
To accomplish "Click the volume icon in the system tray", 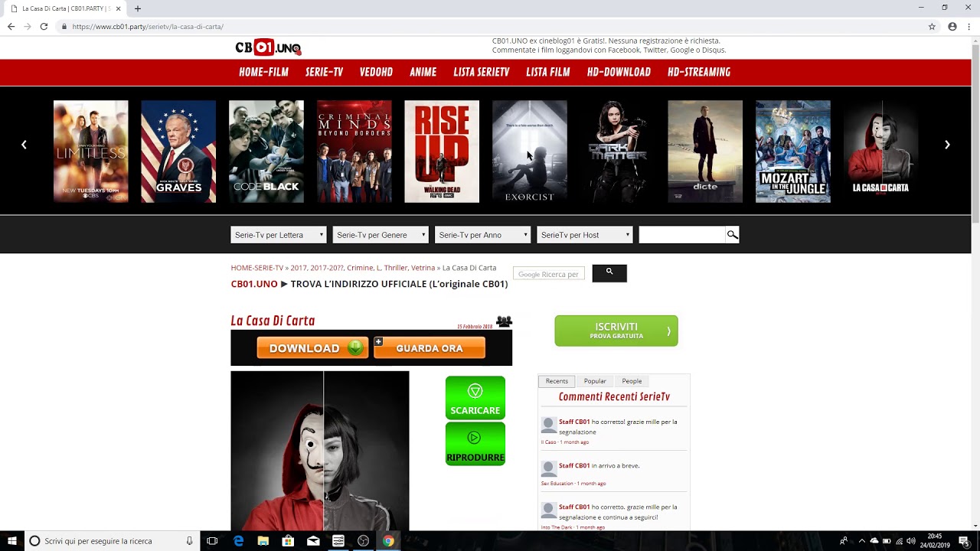I will pyautogui.click(x=911, y=541).
